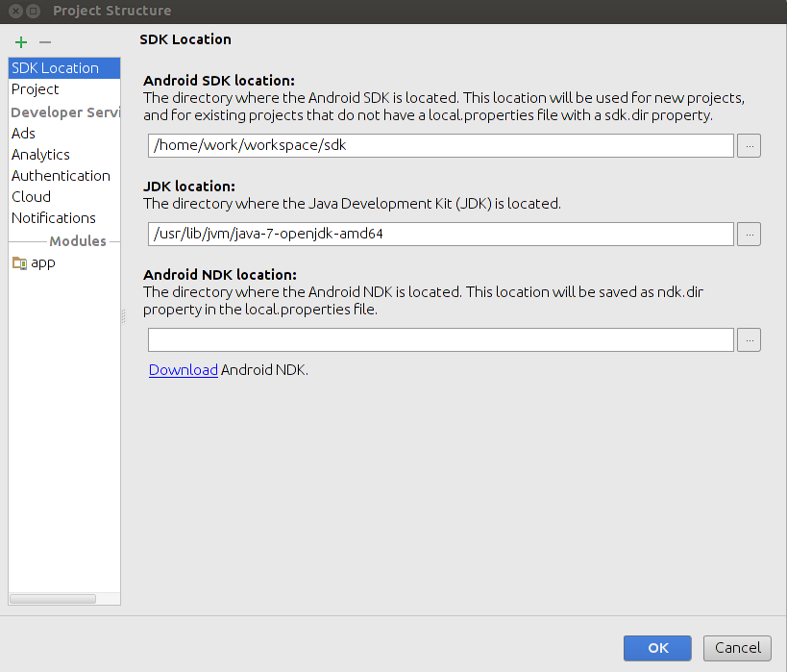This screenshot has width=787, height=672.
Task: Click the green plus add module icon
Action: (x=20, y=42)
